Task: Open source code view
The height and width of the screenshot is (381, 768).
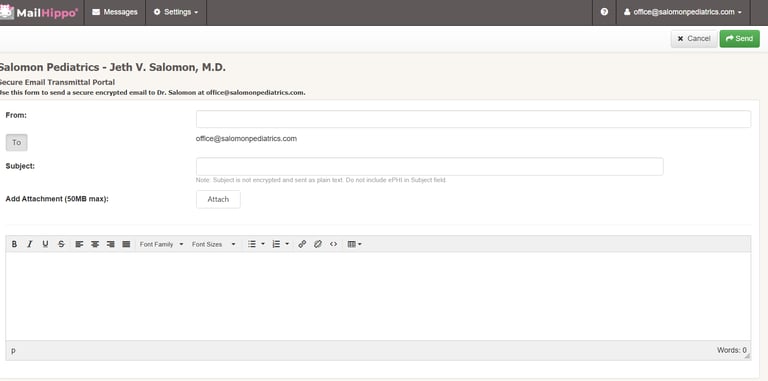Action: [334, 244]
